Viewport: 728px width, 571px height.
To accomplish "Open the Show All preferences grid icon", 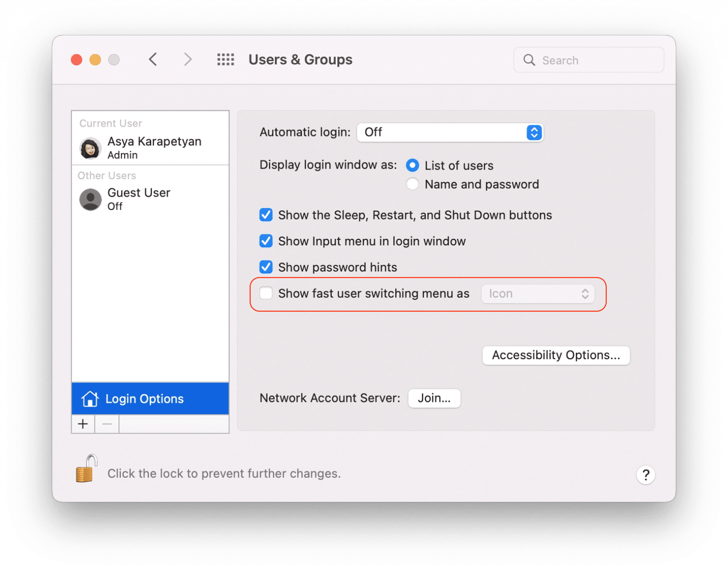I will point(225,59).
